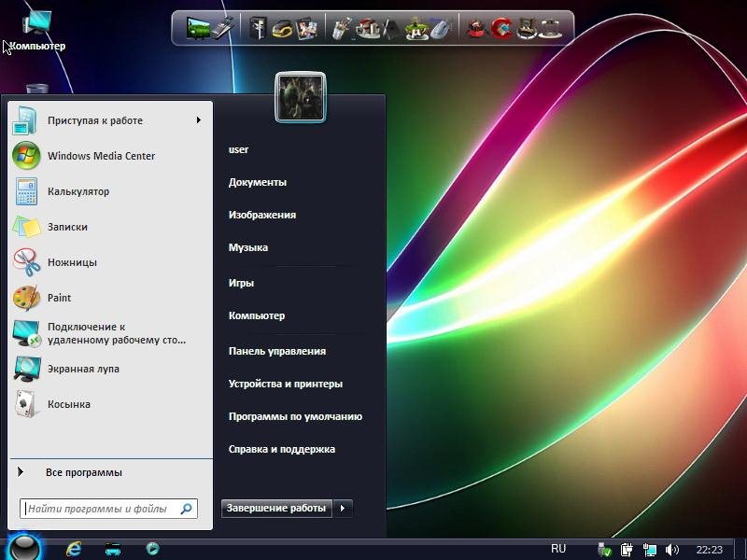The width and height of the screenshot is (747, 560).
Task: Open Панель управления from Start menu
Action: pyautogui.click(x=276, y=351)
